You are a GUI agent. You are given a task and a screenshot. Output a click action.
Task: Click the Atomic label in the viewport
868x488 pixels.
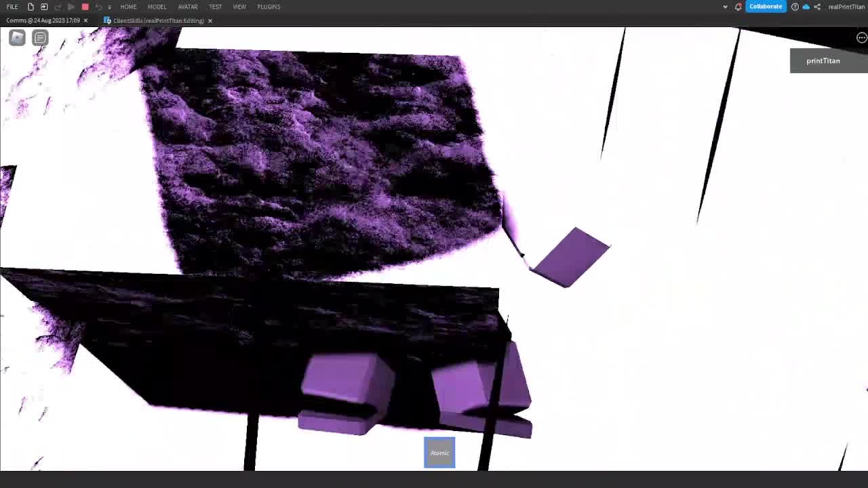tap(439, 453)
